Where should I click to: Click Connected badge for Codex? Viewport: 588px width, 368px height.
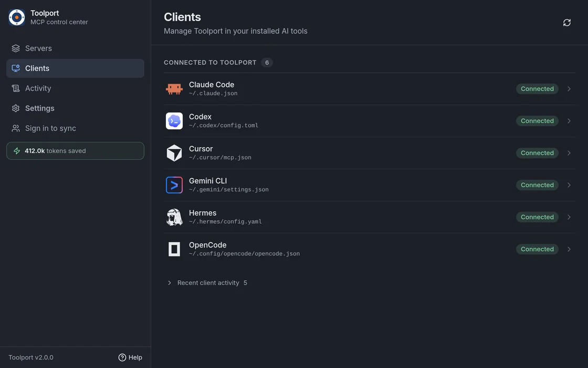[538, 121]
